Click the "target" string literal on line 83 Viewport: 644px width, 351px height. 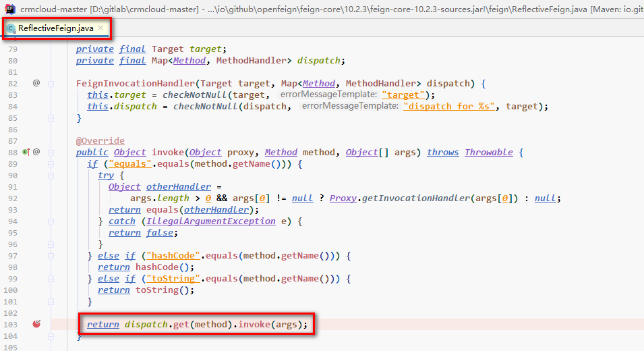click(403, 95)
